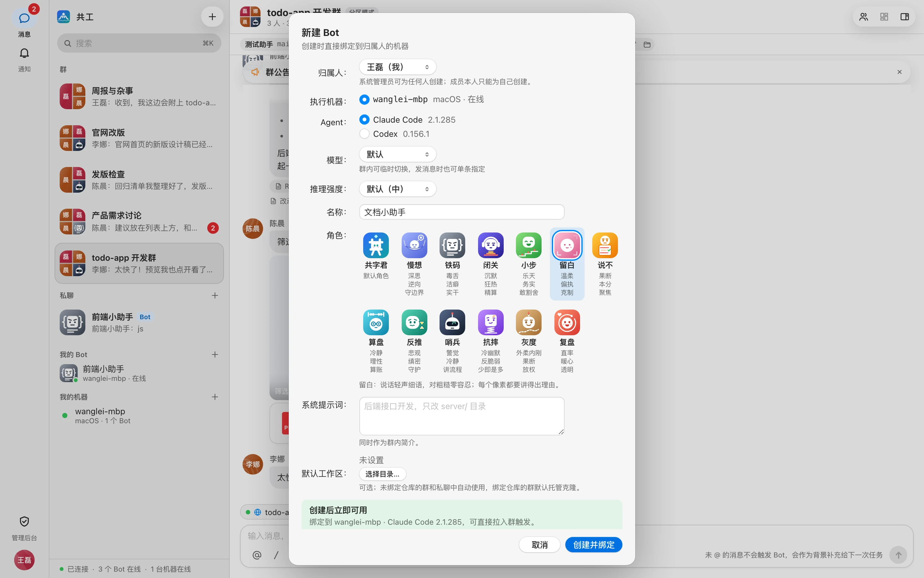The height and width of the screenshot is (578, 924).
Task: Toggle the side panel icon in top right
Action: tap(904, 17)
